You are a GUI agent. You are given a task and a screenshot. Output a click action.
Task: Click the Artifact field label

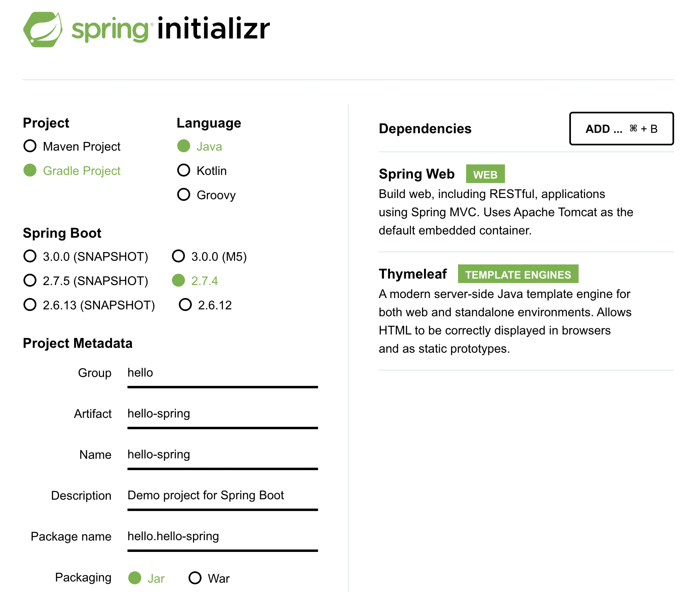click(93, 414)
